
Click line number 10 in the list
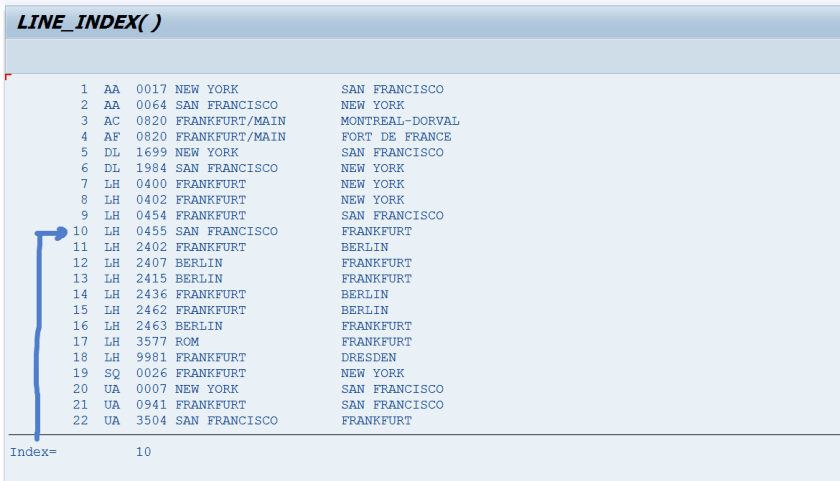[81, 232]
